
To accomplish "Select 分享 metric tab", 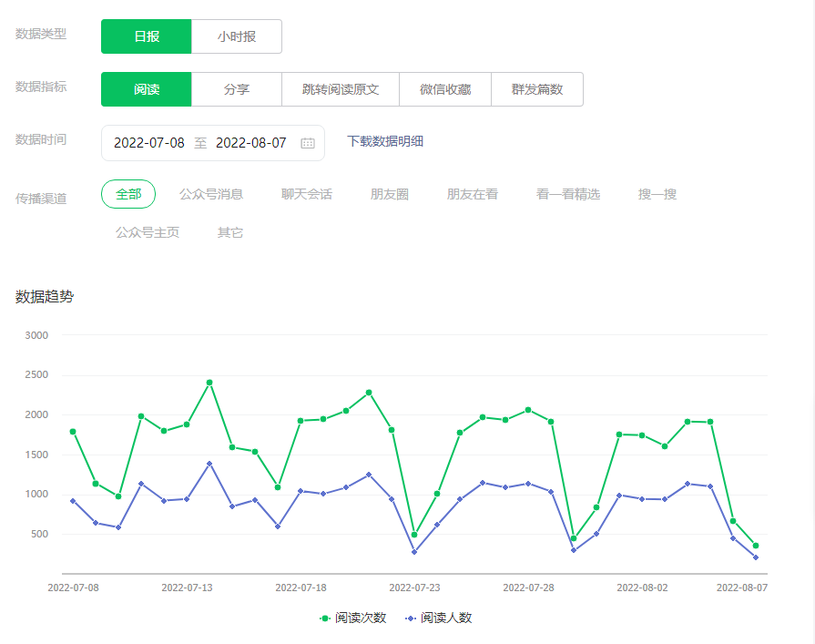I will [237, 89].
